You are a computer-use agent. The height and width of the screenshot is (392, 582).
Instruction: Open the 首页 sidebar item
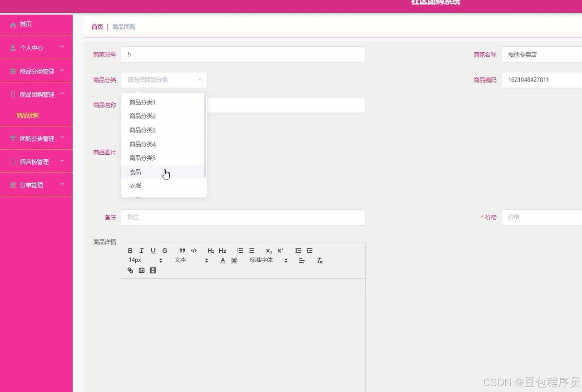(36, 24)
